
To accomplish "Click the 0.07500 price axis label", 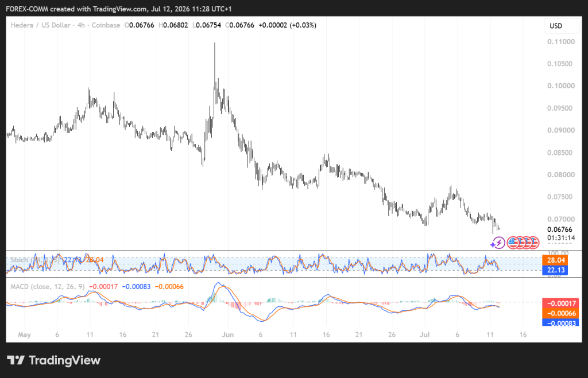I will point(560,197).
